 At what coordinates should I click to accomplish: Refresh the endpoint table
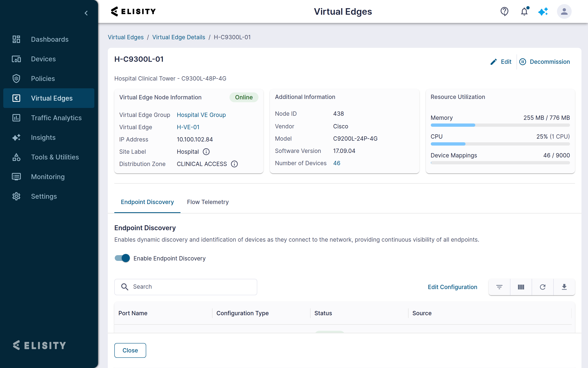point(542,287)
